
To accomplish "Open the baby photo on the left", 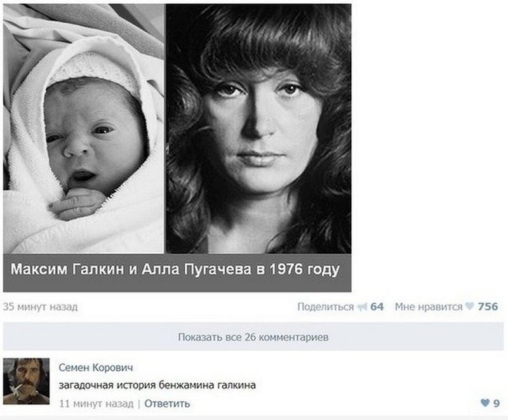I will click(x=83, y=129).
